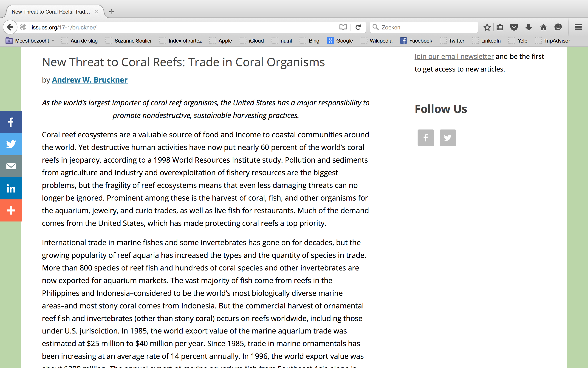The image size is (588, 368).
Task: Open the Facebook bookmark
Action: 416,41
